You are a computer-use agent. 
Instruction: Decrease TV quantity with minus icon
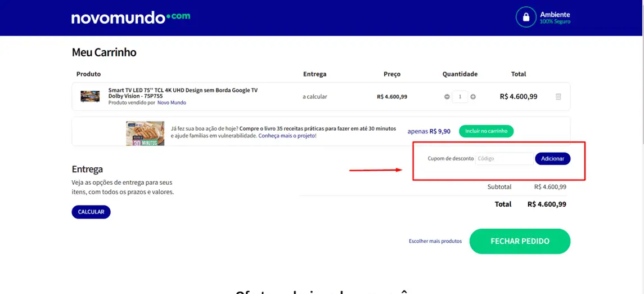coord(447,97)
